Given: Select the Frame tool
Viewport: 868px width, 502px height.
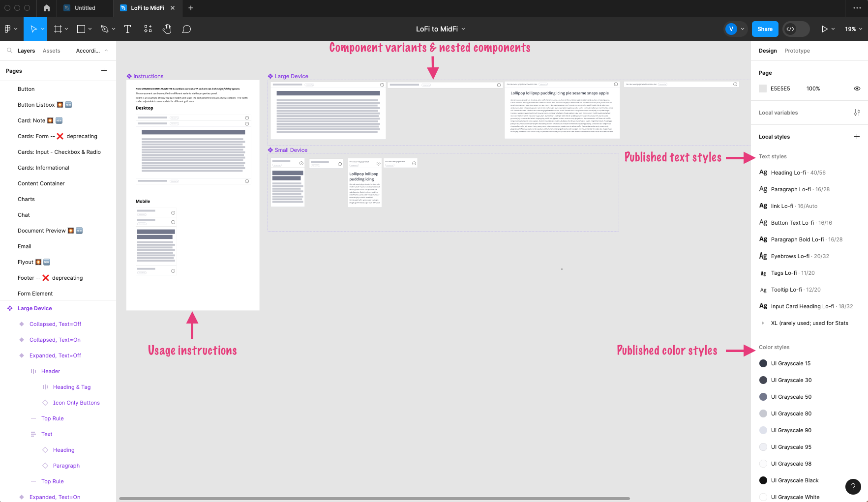Looking at the screenshot, I should (58, 29).
